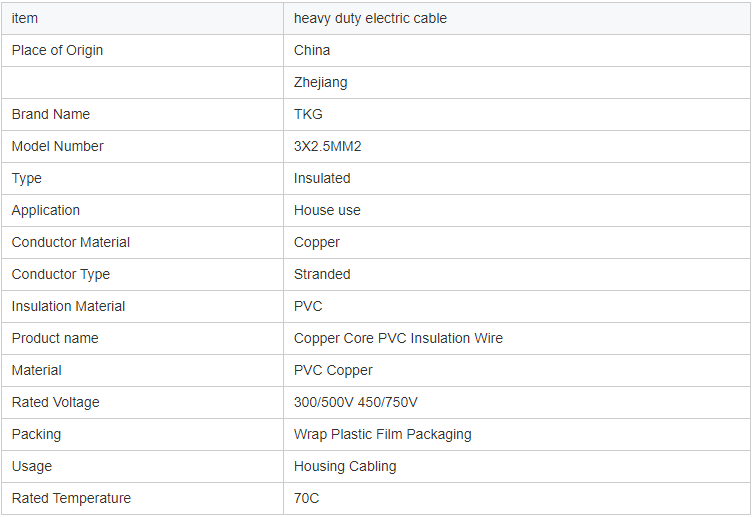Viewport: 753px width, 517px height.
Task: Select the 'House use' cell
Action: [x=327, y=210]
